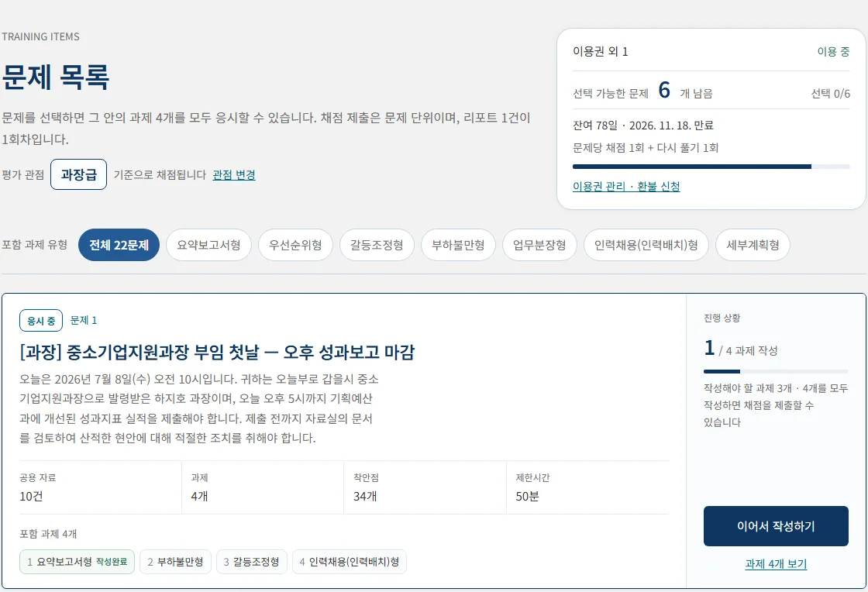
Task: Click the 선택 0/6 counter
Action: [830, 94]
